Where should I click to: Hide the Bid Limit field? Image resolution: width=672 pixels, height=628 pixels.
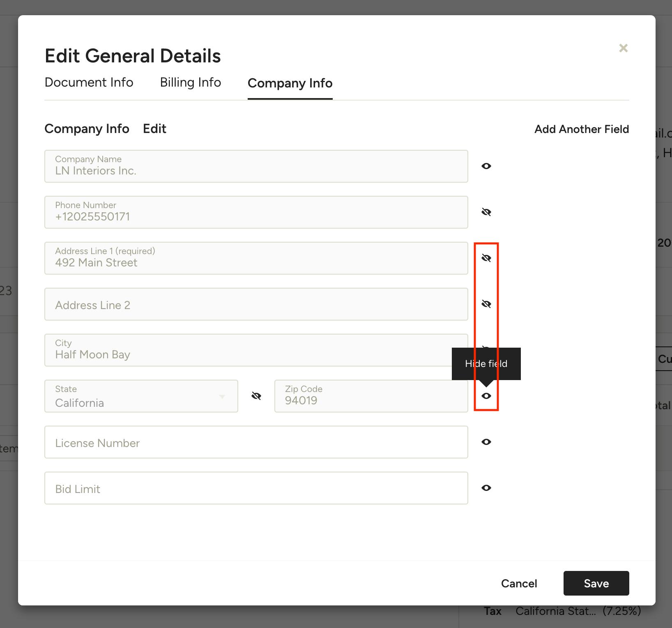point(486,488)
